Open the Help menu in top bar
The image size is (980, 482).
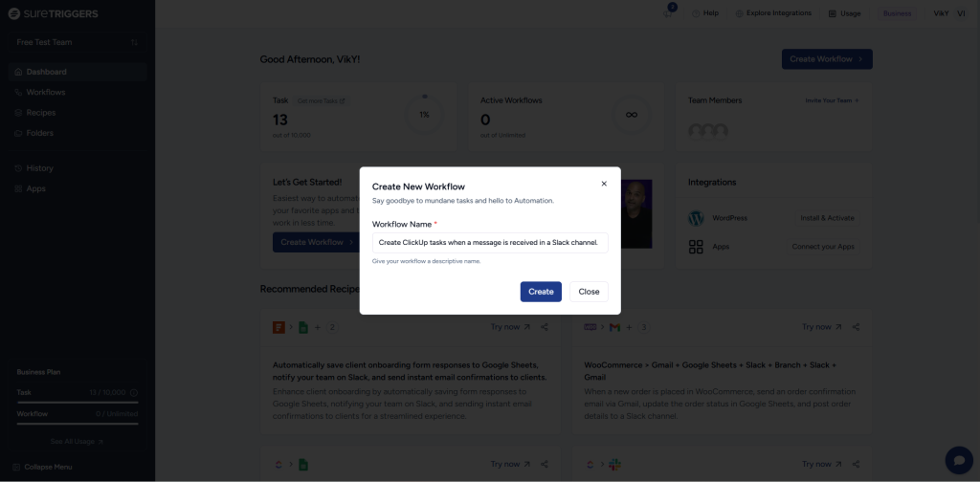[x=704, y=13]
